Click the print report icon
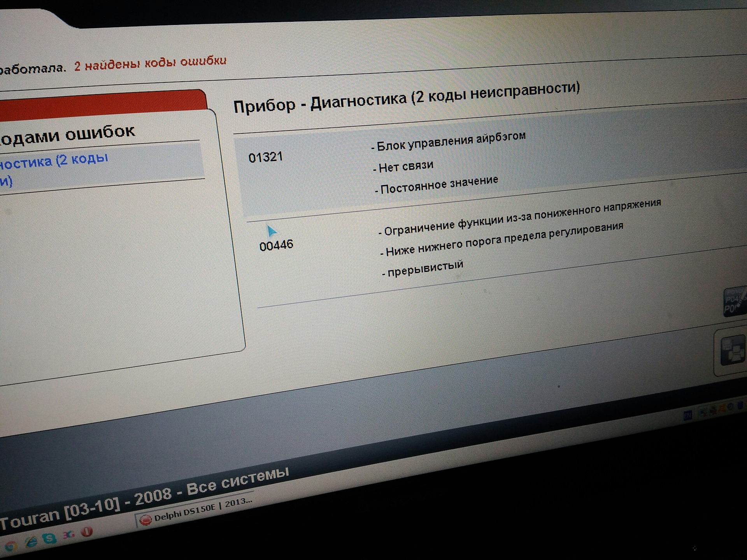747x560 pixels. point(733,351)
